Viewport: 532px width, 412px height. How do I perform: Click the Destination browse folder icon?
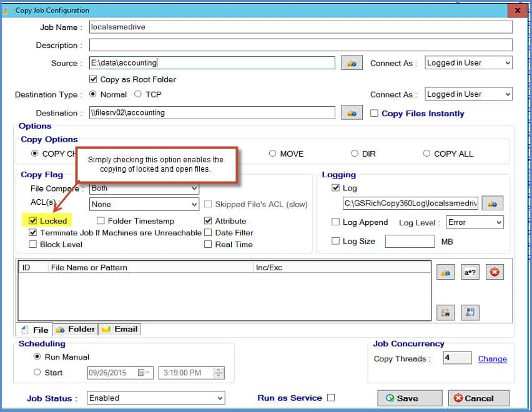point(353,114)
